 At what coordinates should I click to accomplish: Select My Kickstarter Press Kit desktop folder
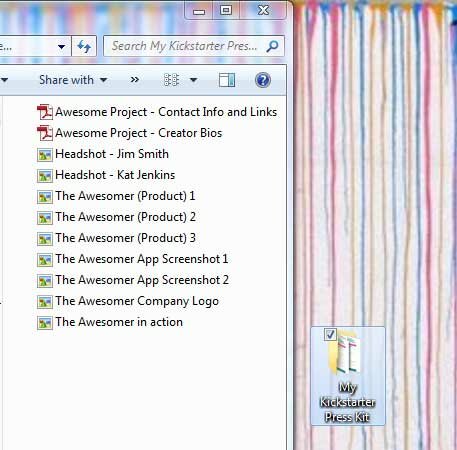(348, 376)
